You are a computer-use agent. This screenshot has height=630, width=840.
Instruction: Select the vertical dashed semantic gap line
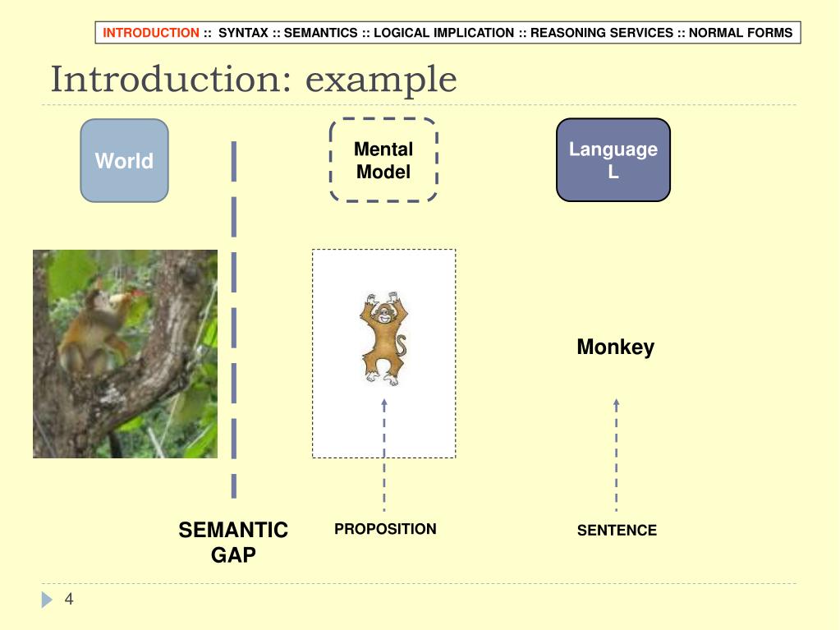[x=234, y=320]
